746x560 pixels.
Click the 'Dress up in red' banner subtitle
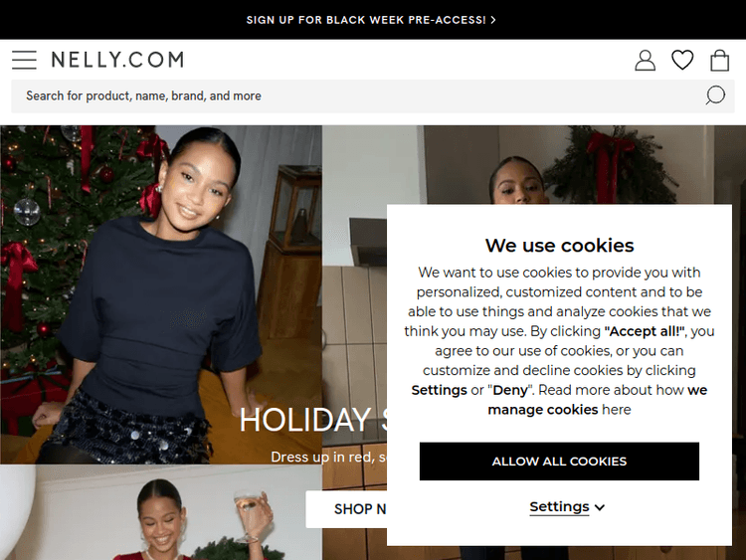pos(329,457)
